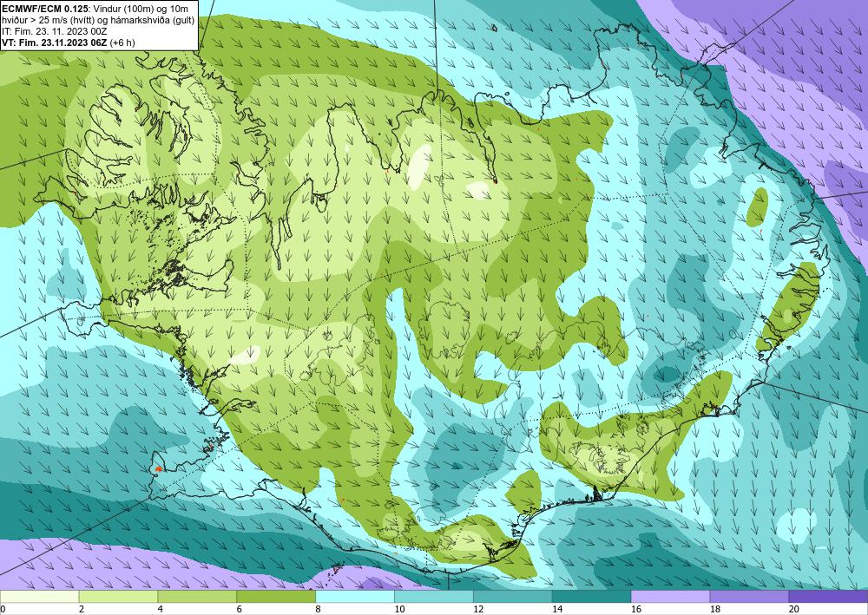Click the scale label "8"
Viewport: 868px width, 615px height.
[x=319, y=609]
